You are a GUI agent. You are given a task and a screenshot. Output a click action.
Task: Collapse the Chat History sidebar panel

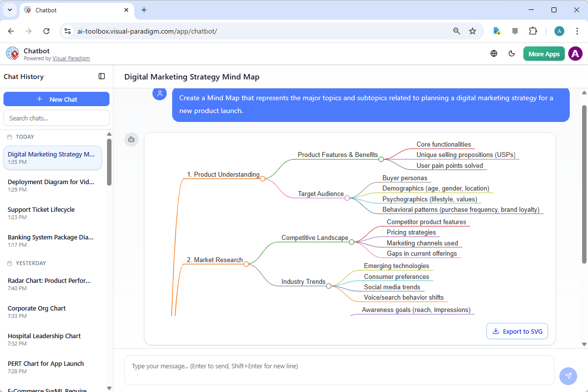coord(102,76)
